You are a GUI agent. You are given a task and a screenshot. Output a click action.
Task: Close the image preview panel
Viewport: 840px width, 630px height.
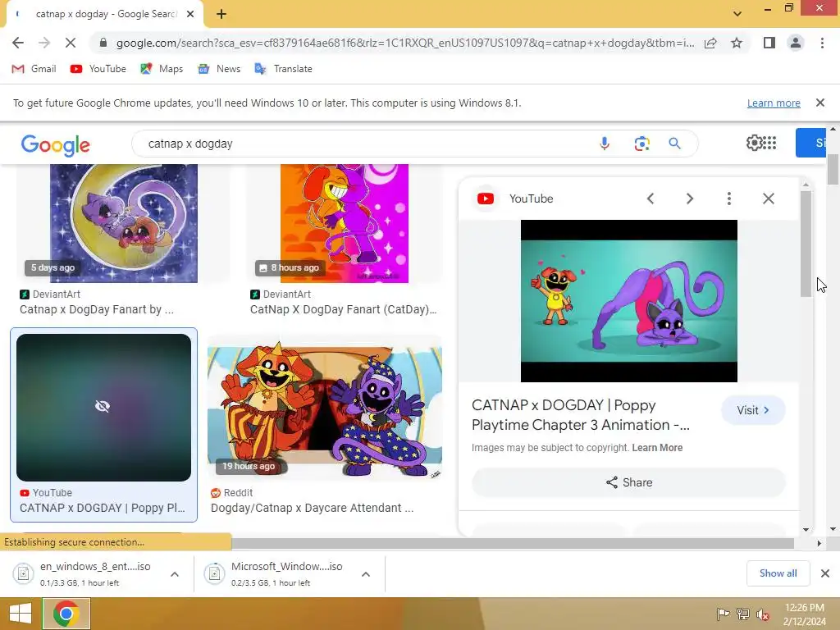click(768, 199)
